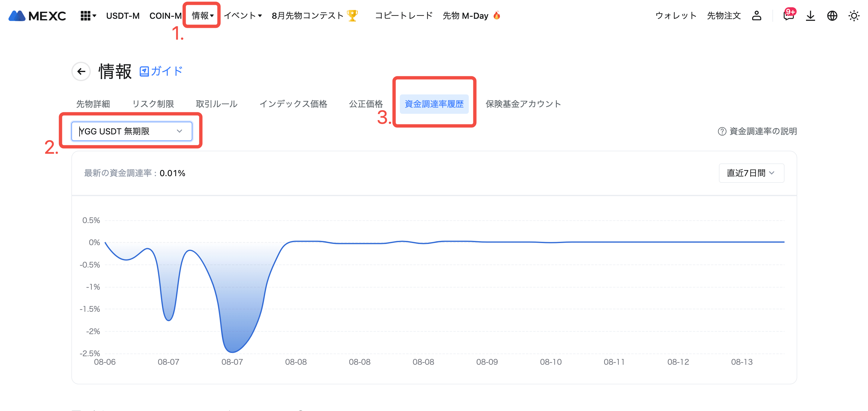Open the 直近7日間 time range dropdown

[x=751, y=173]
